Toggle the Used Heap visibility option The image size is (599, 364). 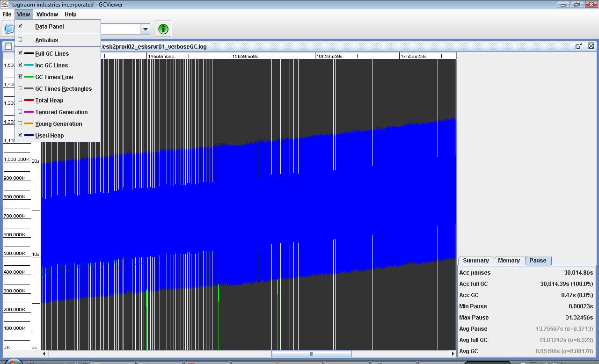pos(50,136)
